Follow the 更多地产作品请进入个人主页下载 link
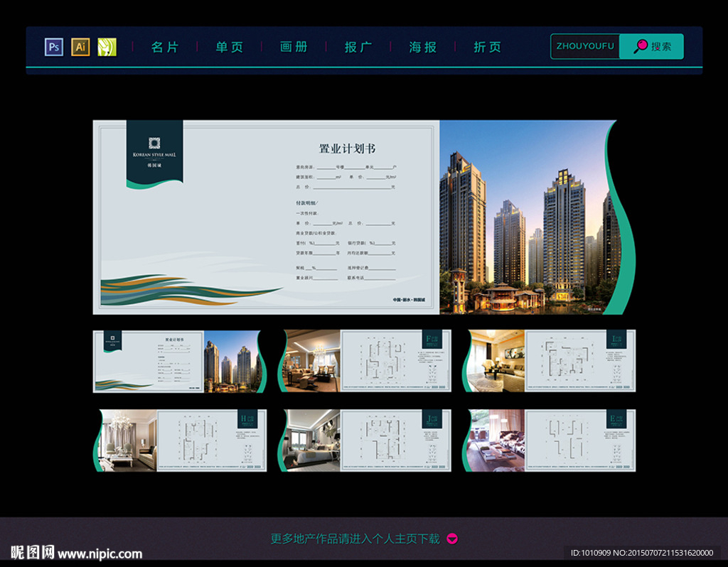Image resolution: width=728 pixels, height=567 pixels. [355, 539]
